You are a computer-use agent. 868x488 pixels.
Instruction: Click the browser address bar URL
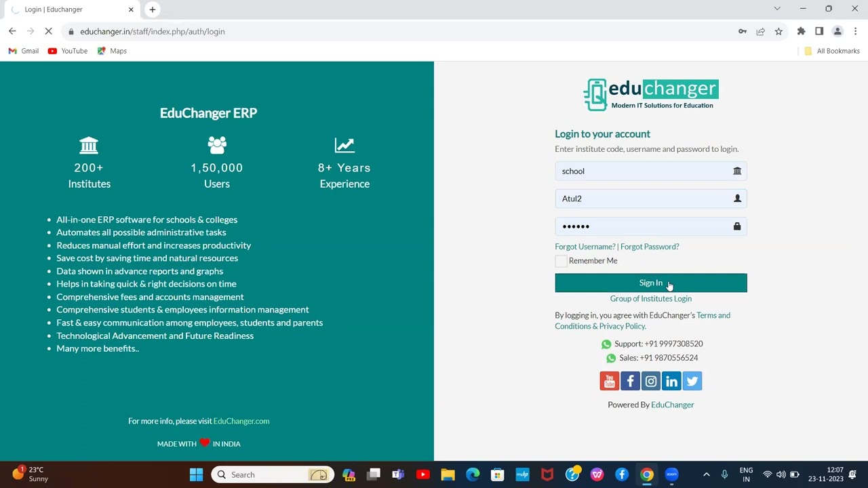coord(152,31)
